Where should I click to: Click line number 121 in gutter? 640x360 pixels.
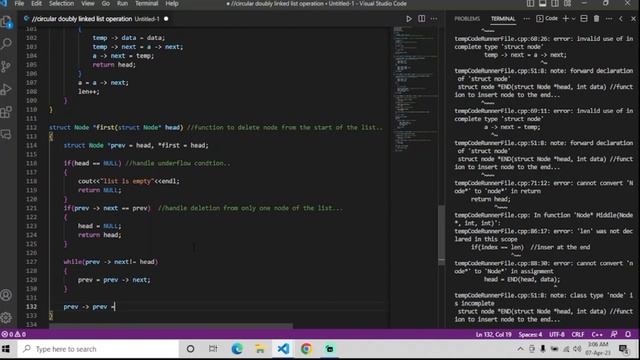(31, 208)
